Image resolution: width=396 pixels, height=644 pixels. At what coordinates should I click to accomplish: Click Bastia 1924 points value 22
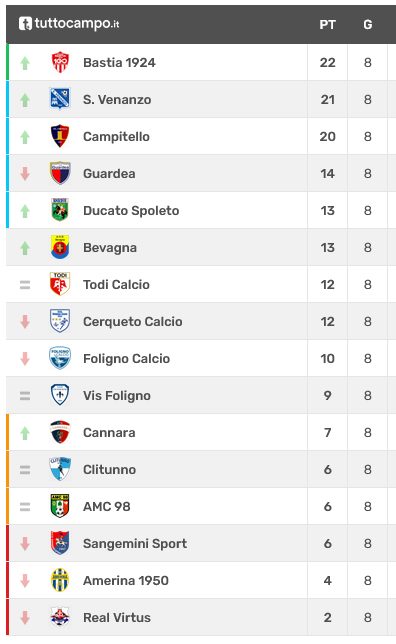coord(327,62)
